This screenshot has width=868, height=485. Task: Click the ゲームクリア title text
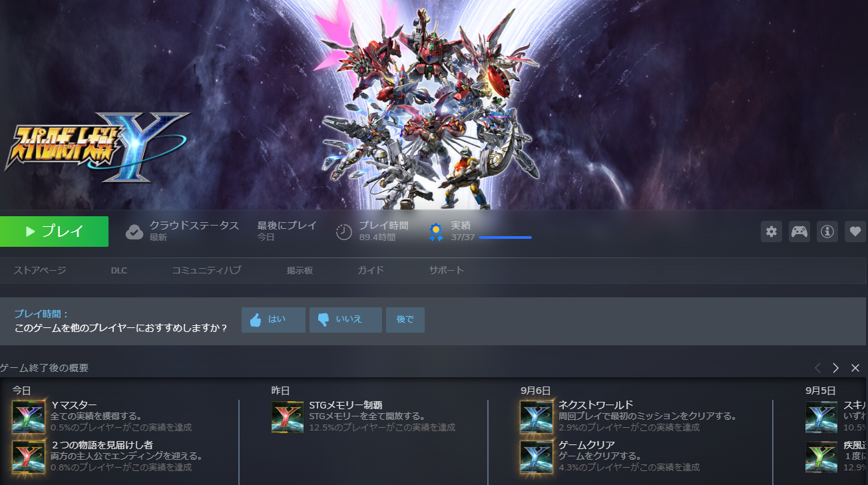(586, 445)
